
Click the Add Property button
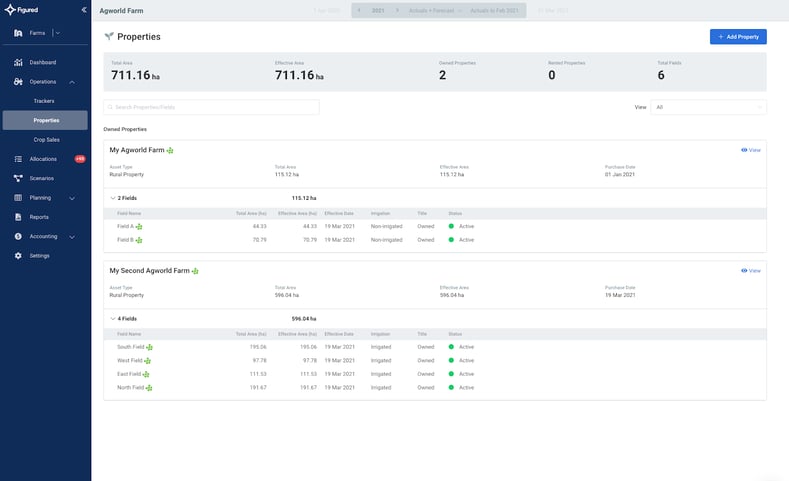738,37
